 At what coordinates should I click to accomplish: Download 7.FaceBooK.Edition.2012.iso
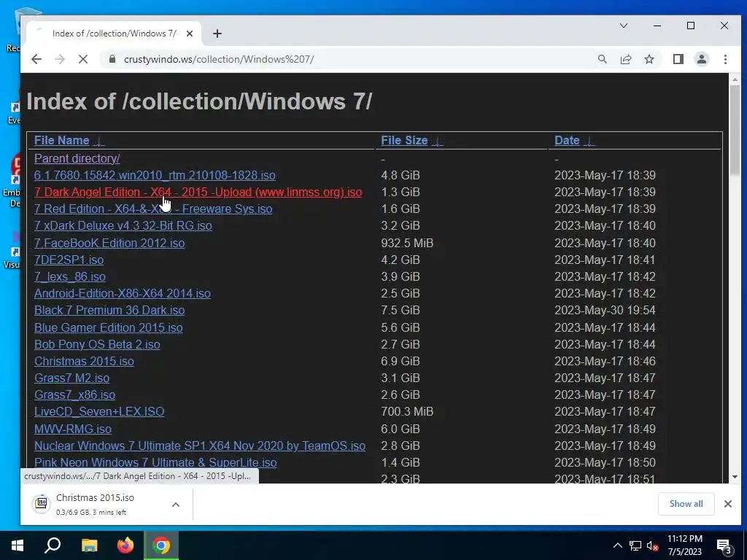coord(109,243)
